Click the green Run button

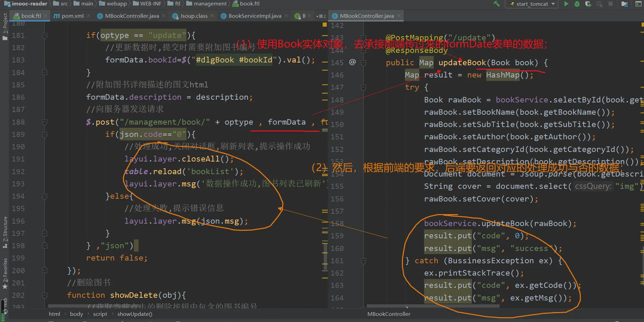pyautogui.click(x=566, y=4)
